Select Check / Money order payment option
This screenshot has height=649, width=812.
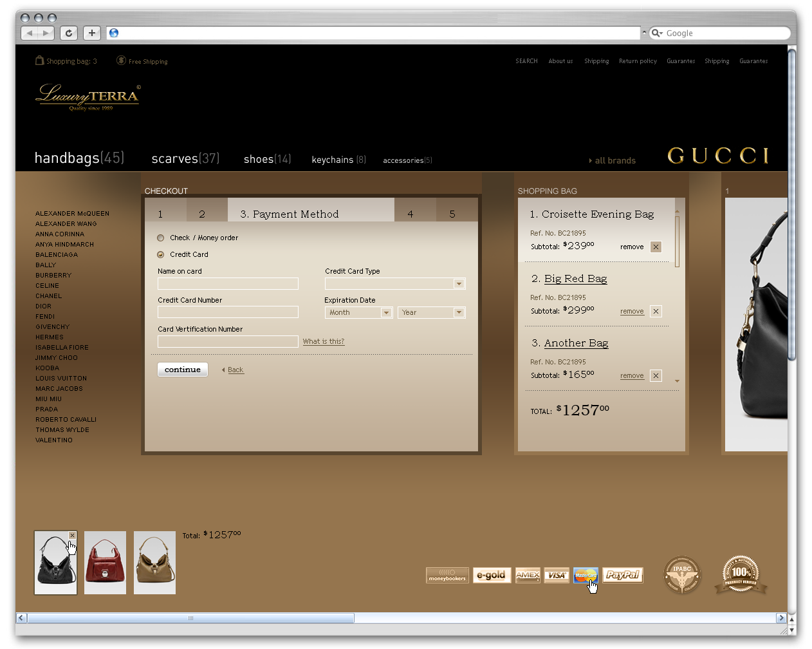[x=160, y=238]
